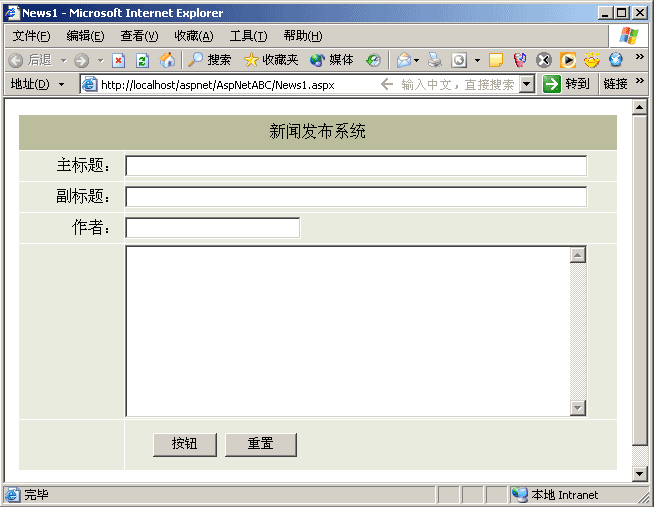Open the Search (搜索) toolbar button
Viewport: 654px width, 507px height.
(209, 60)
